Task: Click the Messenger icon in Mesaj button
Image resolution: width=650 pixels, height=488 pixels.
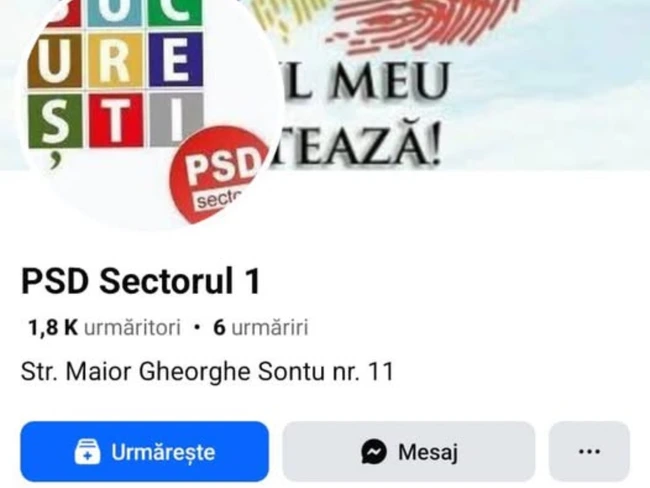Action: [374, 452]
